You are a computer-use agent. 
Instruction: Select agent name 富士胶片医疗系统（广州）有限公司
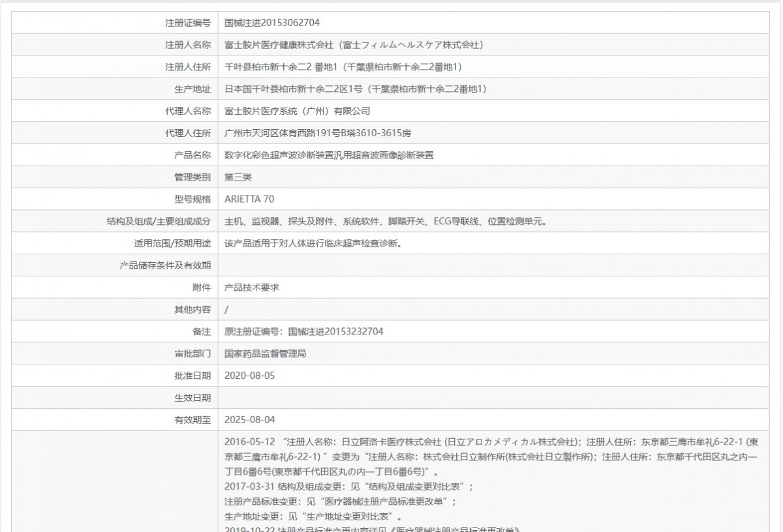click(x=297, y=111)
